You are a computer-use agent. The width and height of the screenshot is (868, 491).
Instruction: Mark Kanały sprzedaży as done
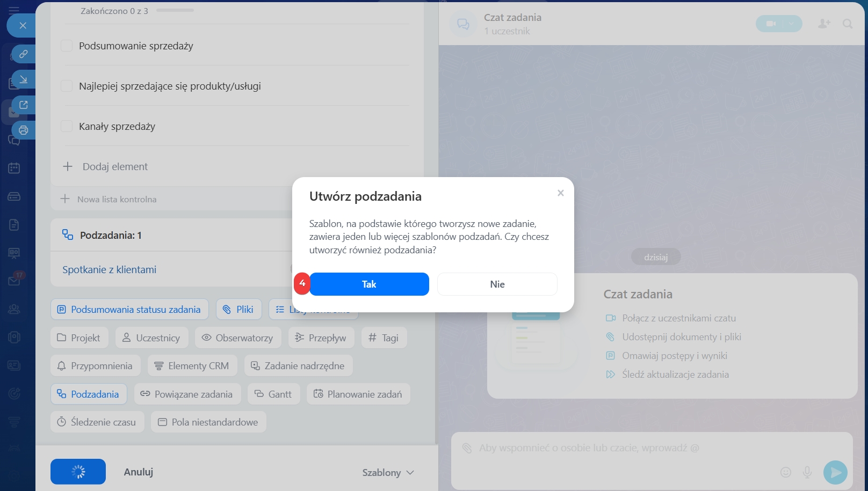pyautogui.click(x=67, y=127)
